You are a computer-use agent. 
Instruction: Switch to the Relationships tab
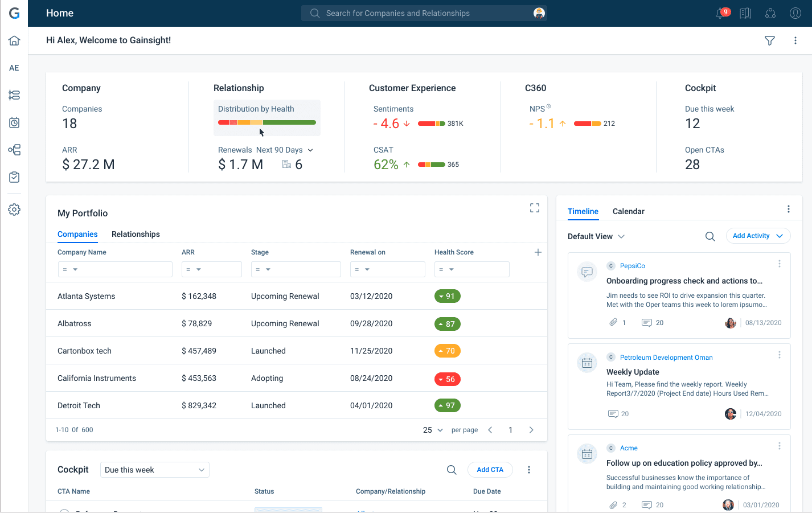pyautogui.click(x=136, y=234)
